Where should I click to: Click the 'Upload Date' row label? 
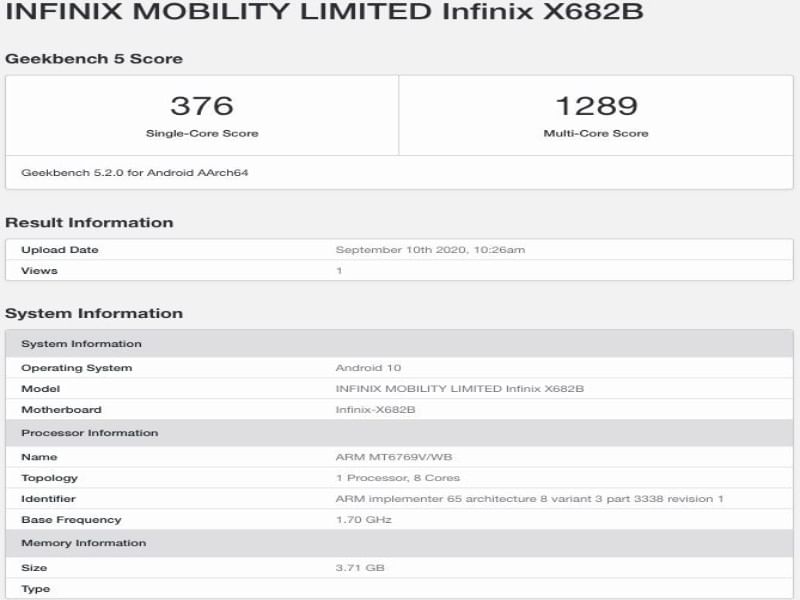[x=60, y=249]
